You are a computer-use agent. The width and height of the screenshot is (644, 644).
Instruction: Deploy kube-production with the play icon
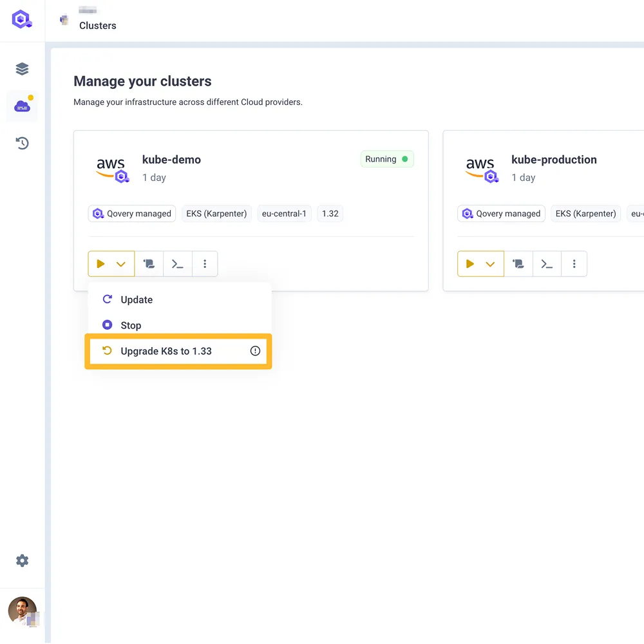(x=470, y=263)
